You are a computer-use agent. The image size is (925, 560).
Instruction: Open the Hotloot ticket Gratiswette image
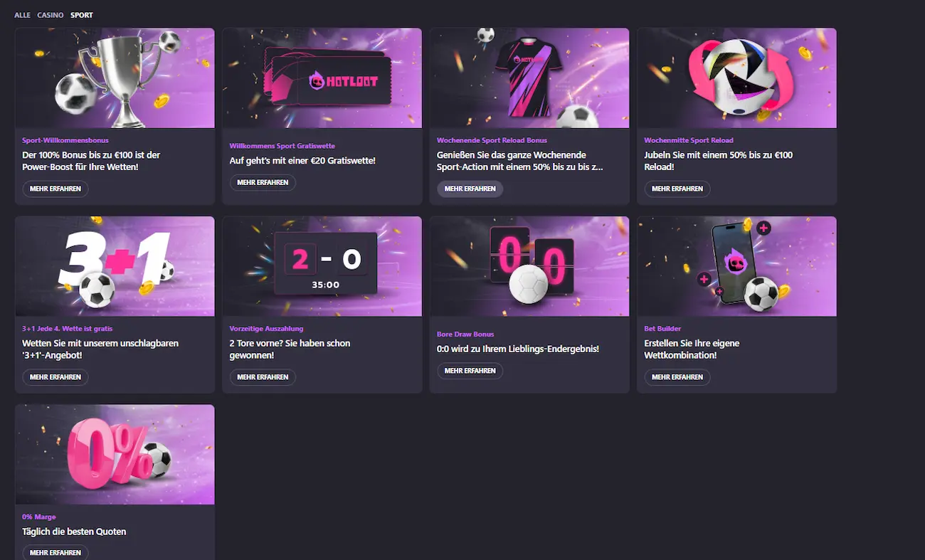click(322, 78)
